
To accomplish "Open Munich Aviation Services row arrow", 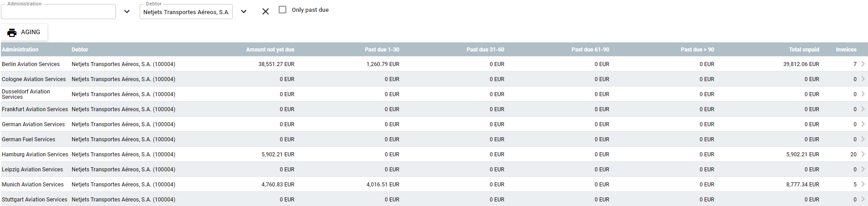I will (863, 184).
